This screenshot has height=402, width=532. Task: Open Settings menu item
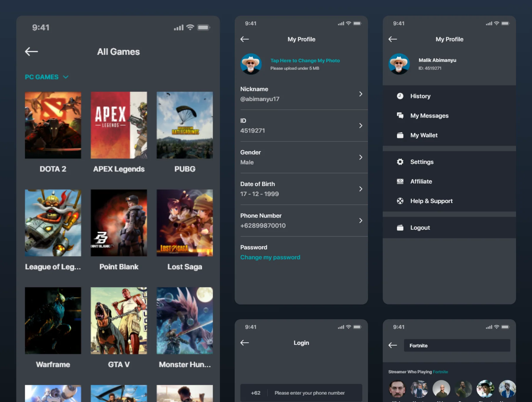(449, 162)
